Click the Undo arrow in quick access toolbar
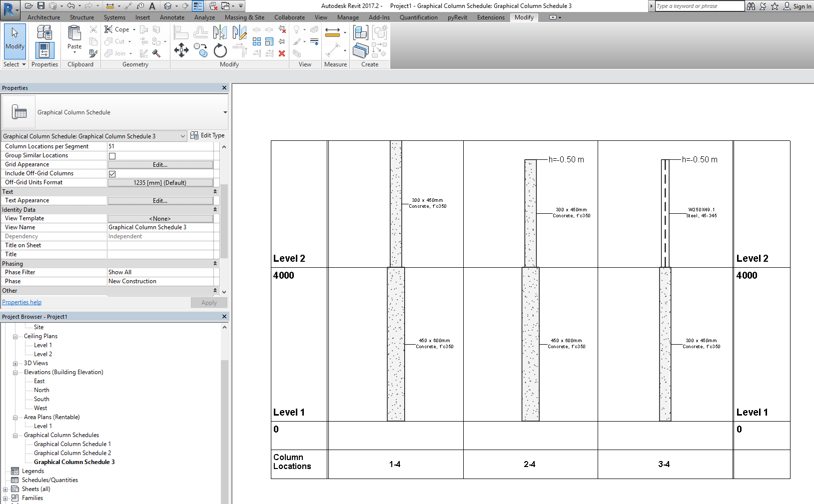The image size is (814, 504). [71, 6]
